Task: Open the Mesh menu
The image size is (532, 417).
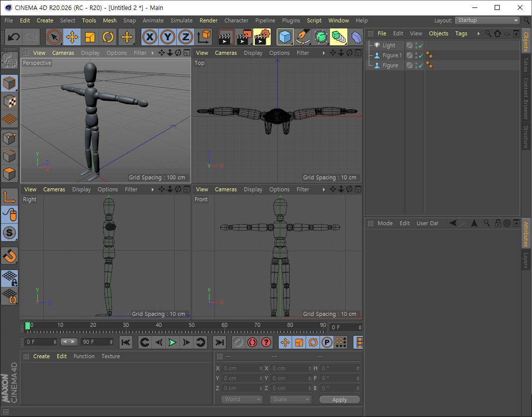Action: (109, 20)
